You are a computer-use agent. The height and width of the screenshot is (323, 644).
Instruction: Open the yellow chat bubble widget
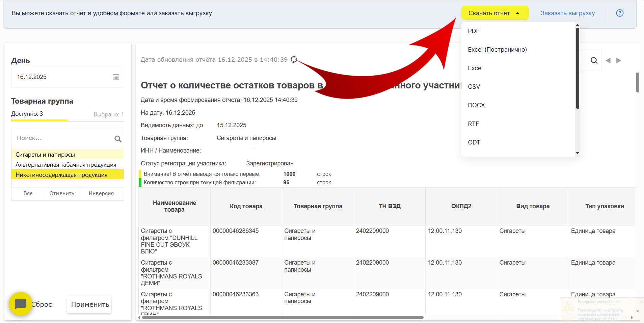(x=21, y=304)
